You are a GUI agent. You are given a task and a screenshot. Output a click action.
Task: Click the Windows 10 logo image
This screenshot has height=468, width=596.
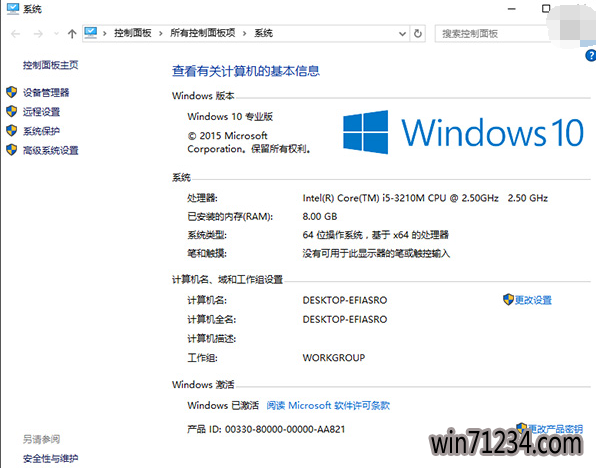(463, 132)
